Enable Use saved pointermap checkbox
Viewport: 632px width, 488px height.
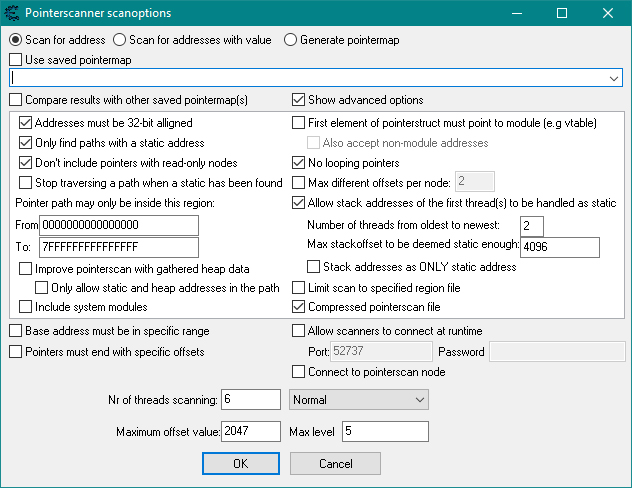(16, 60)
